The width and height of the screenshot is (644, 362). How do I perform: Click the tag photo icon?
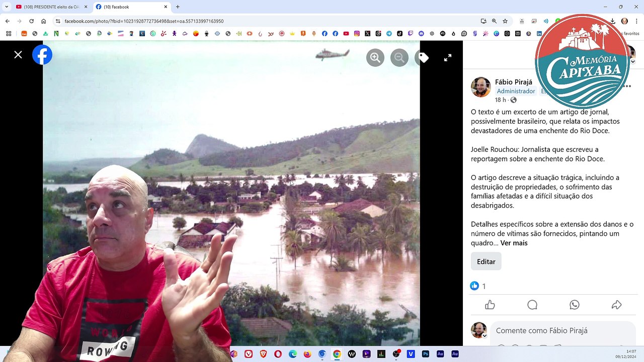click(423, 57)
